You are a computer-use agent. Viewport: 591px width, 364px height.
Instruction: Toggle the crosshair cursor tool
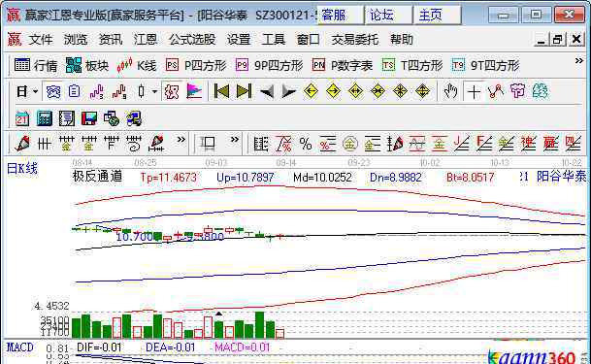(x=474, y=91)
